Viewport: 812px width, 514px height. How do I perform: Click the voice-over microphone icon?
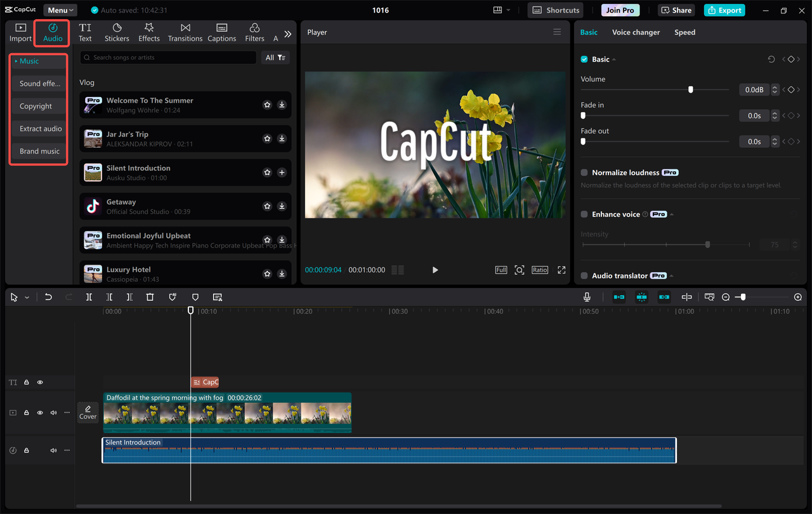tap(587, 296)
